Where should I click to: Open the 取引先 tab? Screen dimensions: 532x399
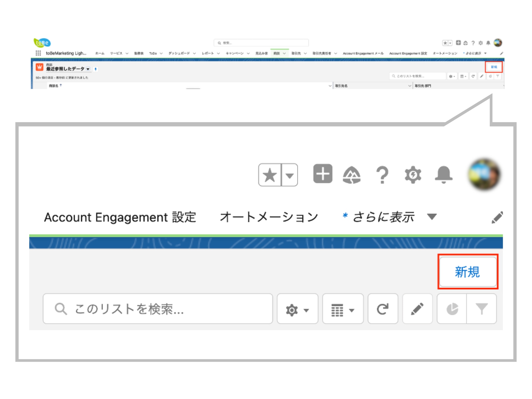pos(296,53)
